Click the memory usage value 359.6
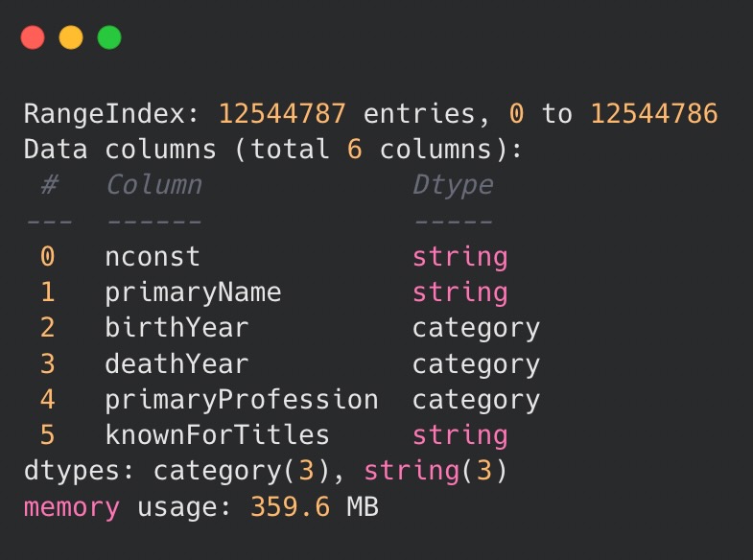Screen dimensions: 753x560 pos(291,506)
